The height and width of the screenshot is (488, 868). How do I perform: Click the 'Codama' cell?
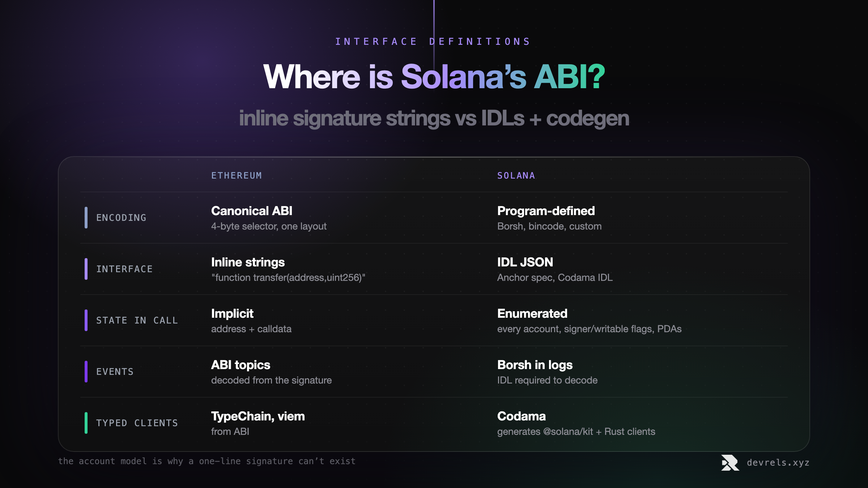521,416
